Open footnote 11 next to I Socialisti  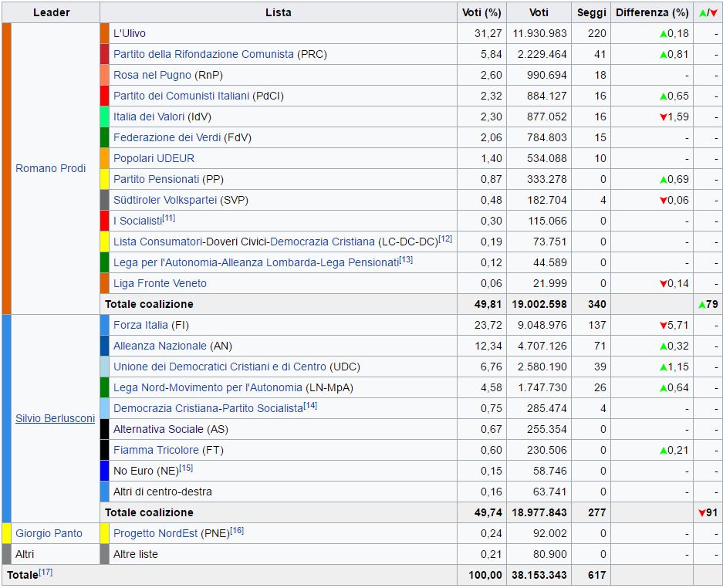pyautogui.click(x=168, y=218)
